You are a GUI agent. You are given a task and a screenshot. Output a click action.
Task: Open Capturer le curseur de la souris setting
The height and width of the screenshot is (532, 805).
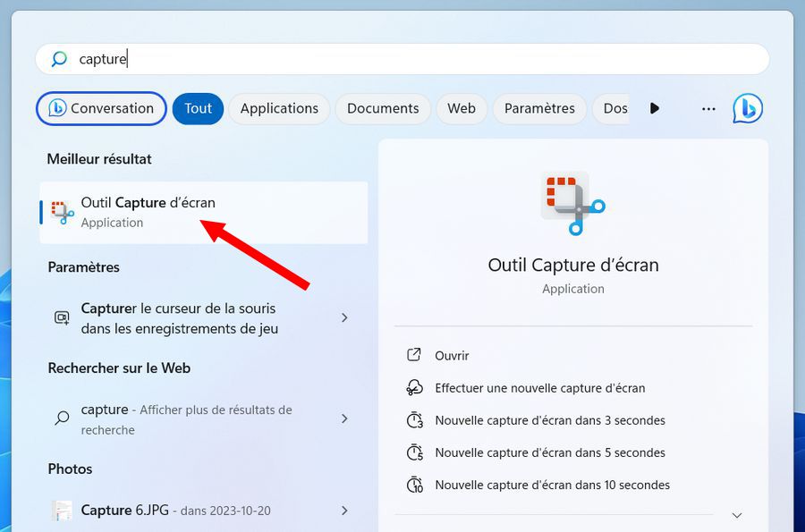point(204,318)
